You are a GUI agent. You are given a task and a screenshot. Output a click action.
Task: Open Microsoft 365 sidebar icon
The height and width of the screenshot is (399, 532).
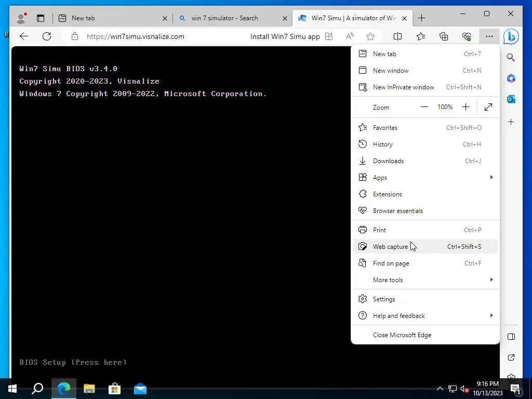pyautogui.click(x=511, y=78)
